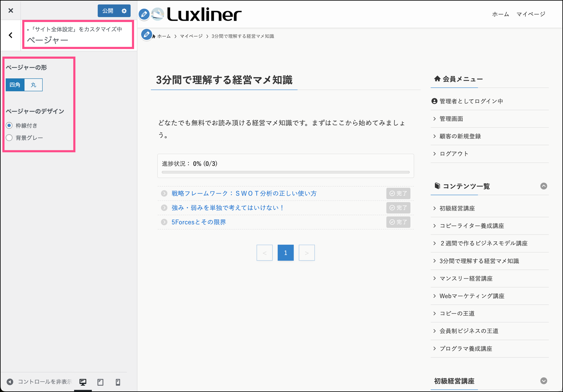Click the pencil edit icon beside the breadcrumb
563x392 pixels.
click(146, 35)
